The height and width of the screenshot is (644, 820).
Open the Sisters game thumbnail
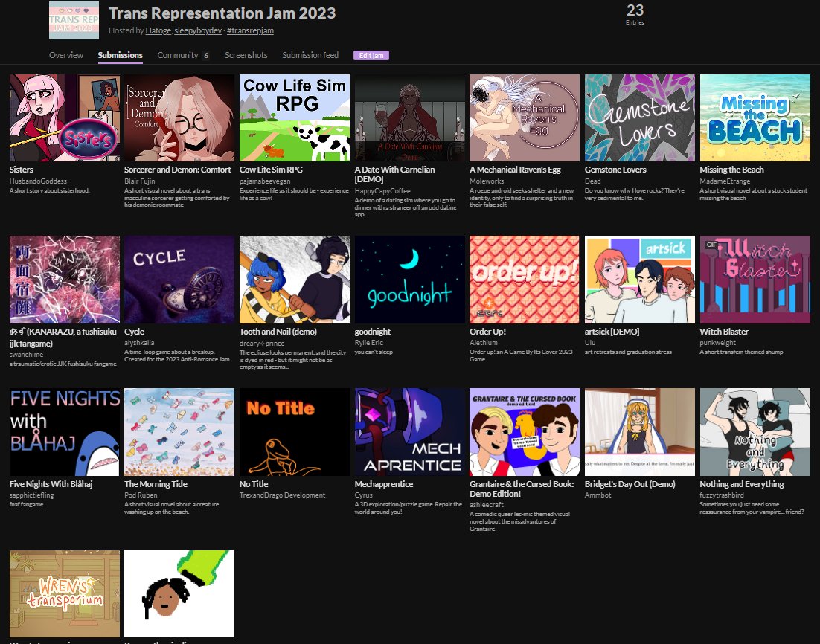tap(64, 117)
